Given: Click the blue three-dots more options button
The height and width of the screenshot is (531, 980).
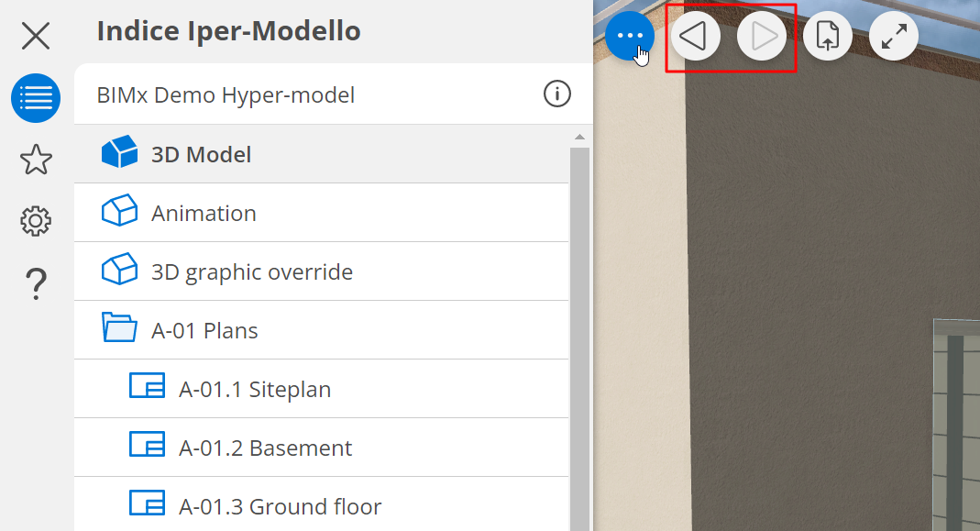Looking at the screenshot, I should 630,37.
